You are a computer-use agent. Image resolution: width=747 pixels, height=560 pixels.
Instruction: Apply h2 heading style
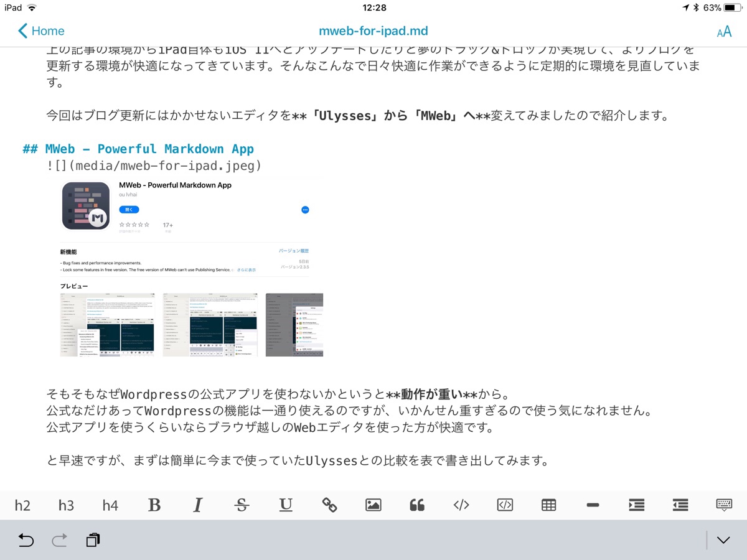[x=22, y=505]
